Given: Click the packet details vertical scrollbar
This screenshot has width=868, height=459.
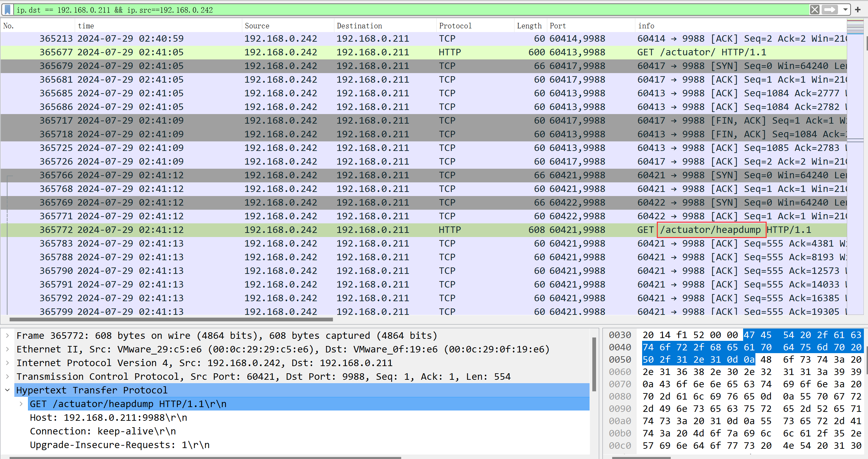Looking at the screenshot, I should coord(594,364).
